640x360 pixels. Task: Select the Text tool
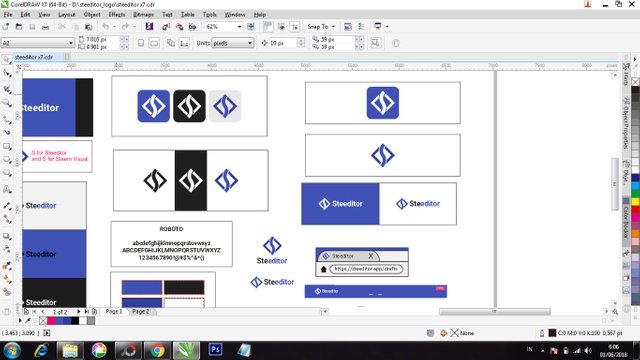pyautogui.click(x=7, y=189)
